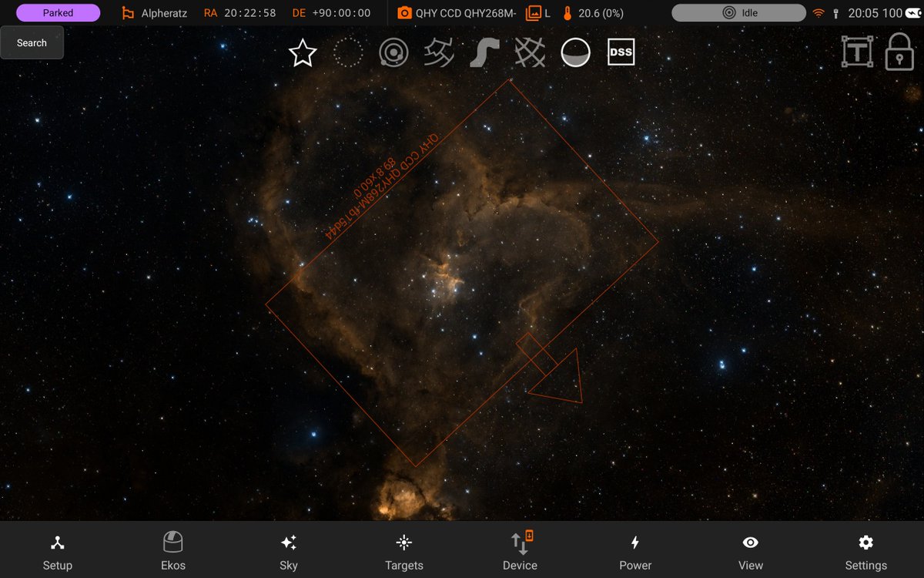924x578 pixels.
Task: Enable the solar system objects display
Action: [393, 52]
